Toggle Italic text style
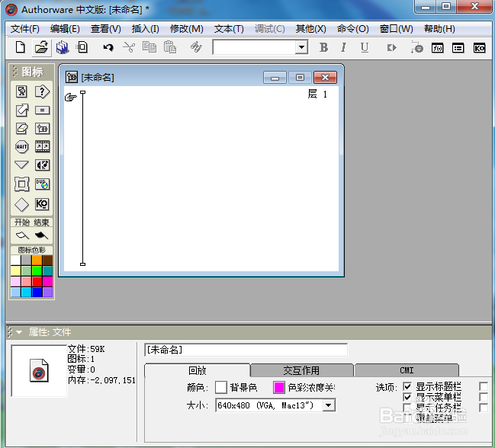The height and width of the screenshot is (448, 495). click(x=343, y=47)
